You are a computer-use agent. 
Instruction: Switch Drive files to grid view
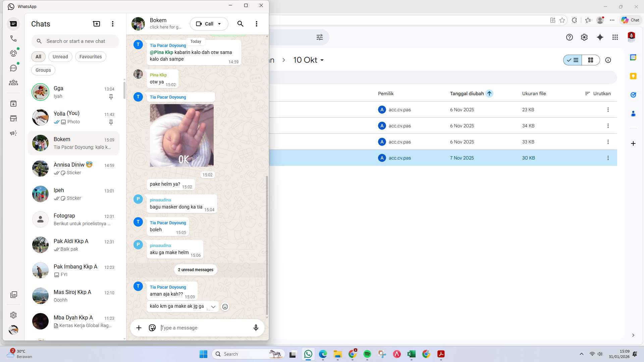pos(591,60)
